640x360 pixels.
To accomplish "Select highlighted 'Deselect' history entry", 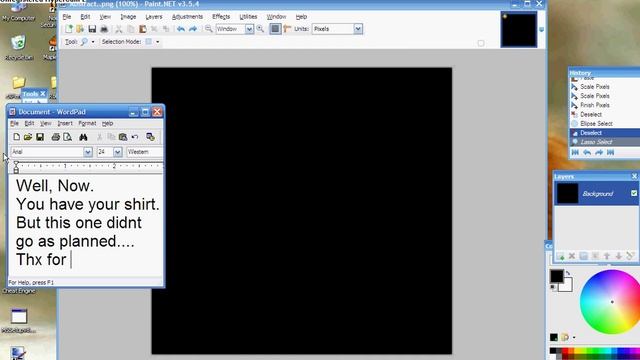I will (604, 133).
